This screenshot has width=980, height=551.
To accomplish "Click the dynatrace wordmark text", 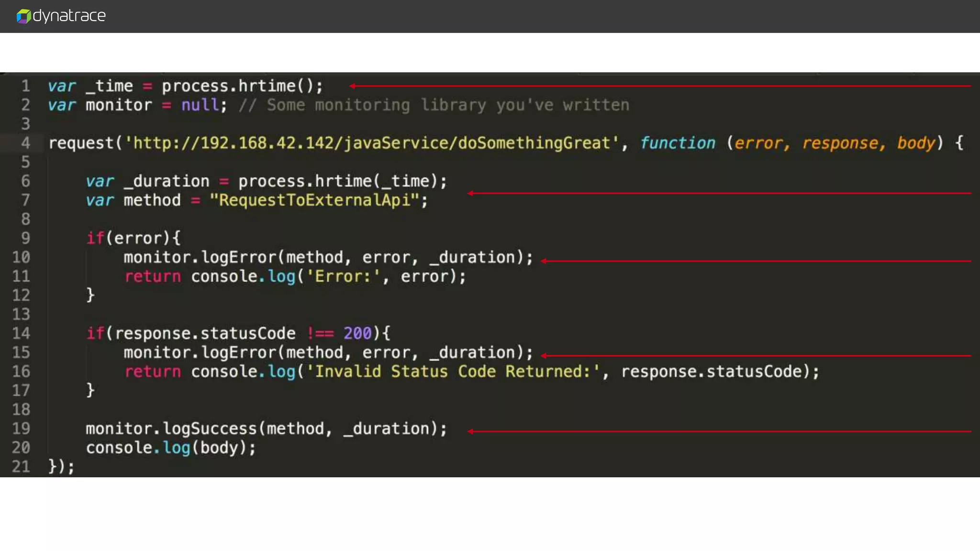I will 69,16.
